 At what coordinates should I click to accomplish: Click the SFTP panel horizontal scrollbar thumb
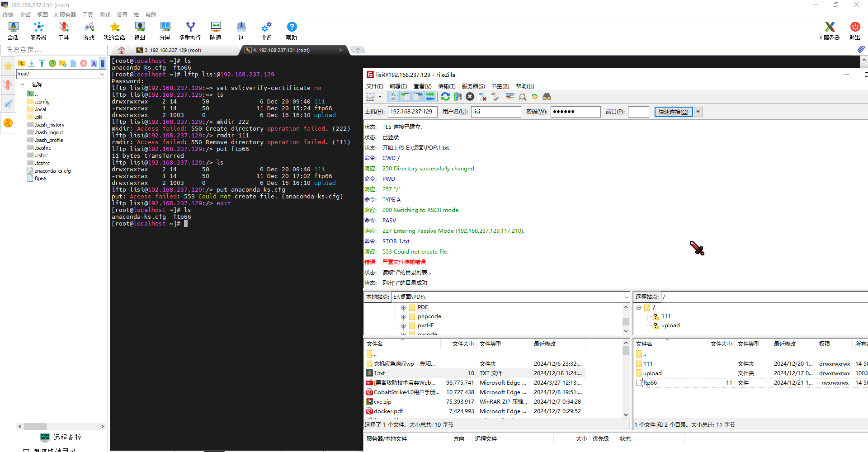pyautogui.click(x=35, y=426)
